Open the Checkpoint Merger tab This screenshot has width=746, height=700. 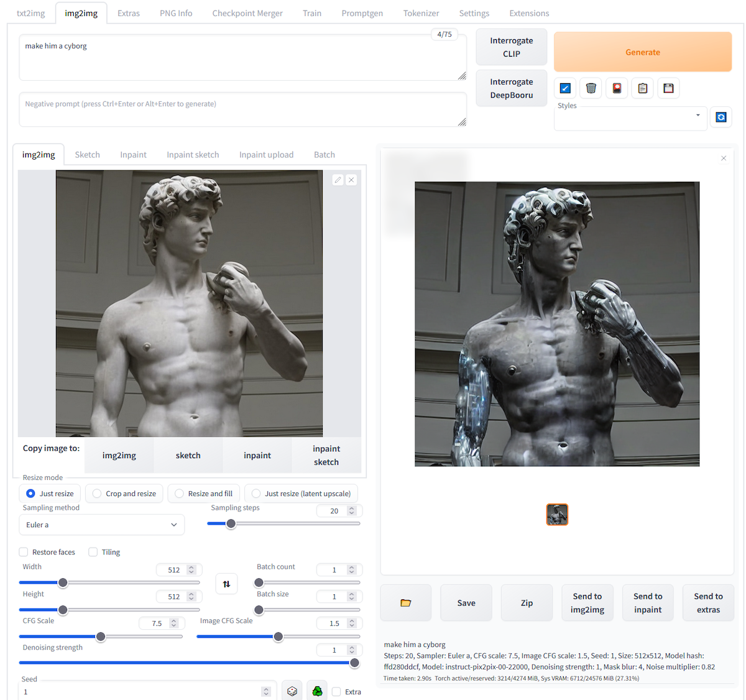[247, 12]
